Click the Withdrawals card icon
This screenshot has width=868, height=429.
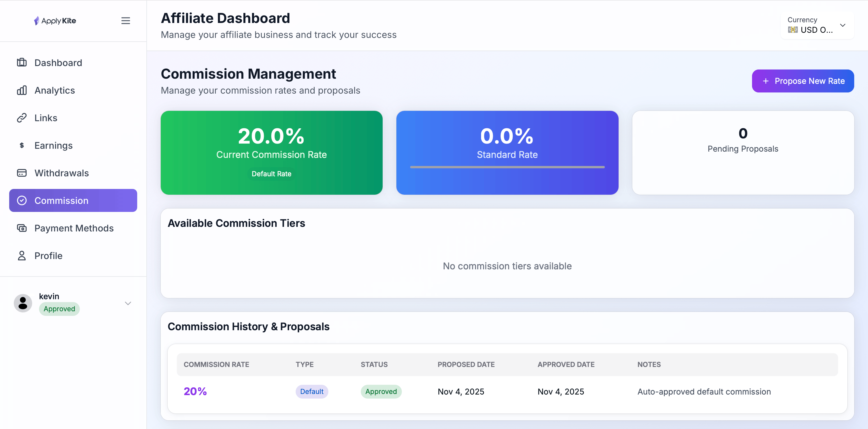pyautogui.click(x=22, y=173)
